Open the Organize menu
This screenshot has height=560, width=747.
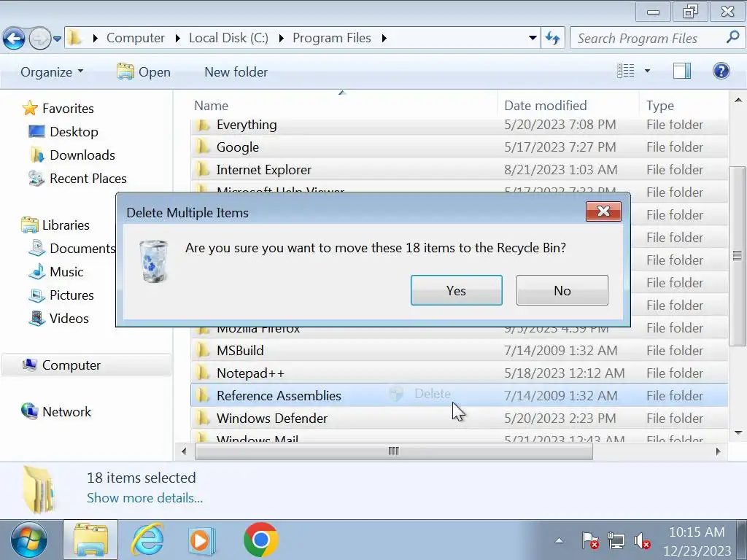52,72
